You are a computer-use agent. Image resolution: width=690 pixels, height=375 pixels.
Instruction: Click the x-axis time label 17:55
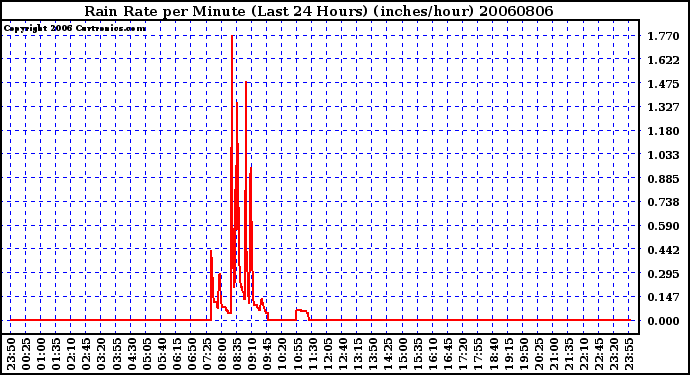tap(479, 354)
